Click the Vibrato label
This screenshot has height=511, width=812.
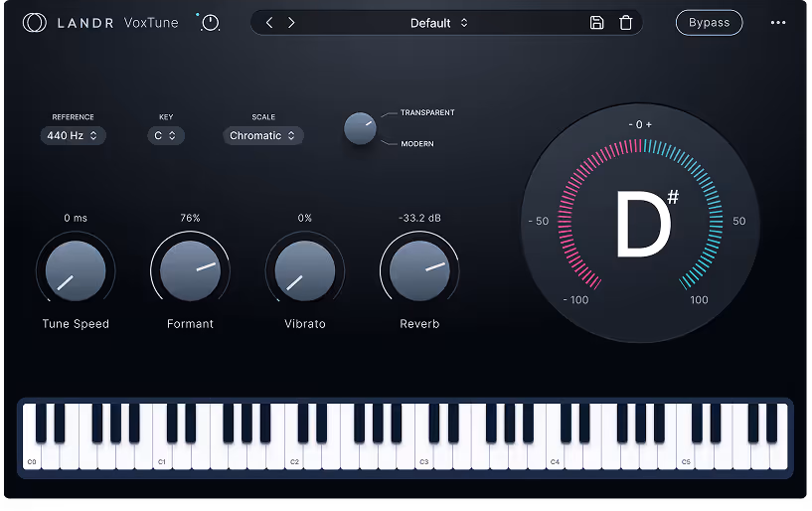[x=305, y=324]
